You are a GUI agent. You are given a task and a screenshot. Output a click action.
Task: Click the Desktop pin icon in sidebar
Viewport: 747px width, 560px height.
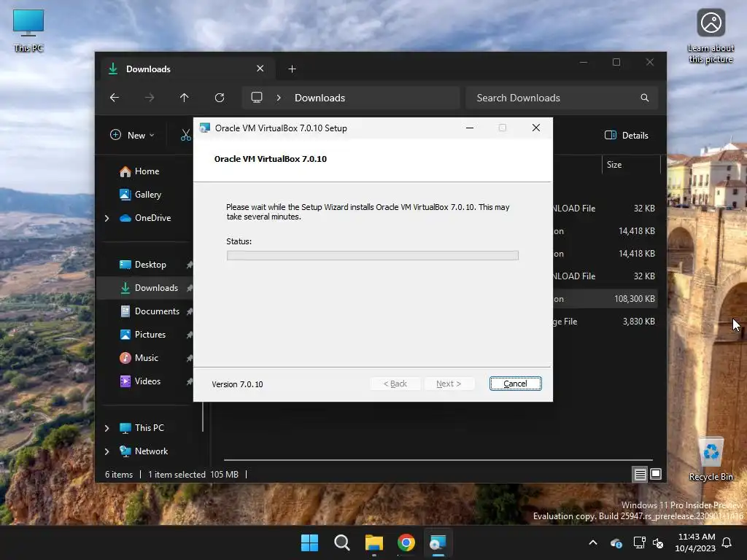(x=189, y=265)
